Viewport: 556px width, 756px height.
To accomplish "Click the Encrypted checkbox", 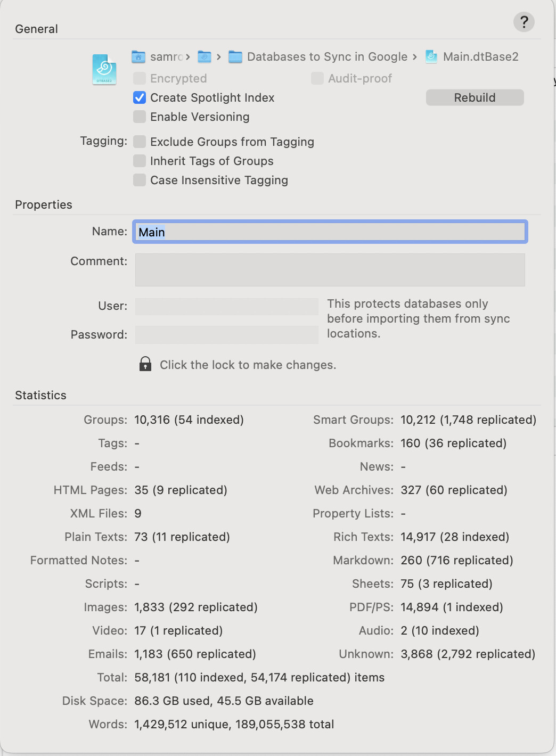I will point(140,78).
